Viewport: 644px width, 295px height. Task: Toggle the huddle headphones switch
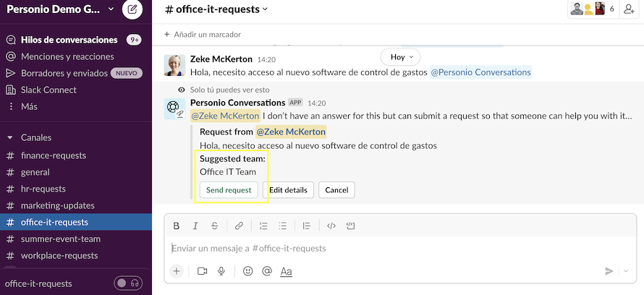pyautogui.click(x=128, y=283)
